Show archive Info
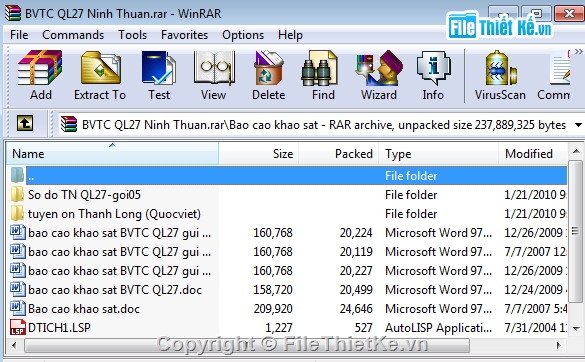The width and height of the screenshot is (585, 362). 433,75
